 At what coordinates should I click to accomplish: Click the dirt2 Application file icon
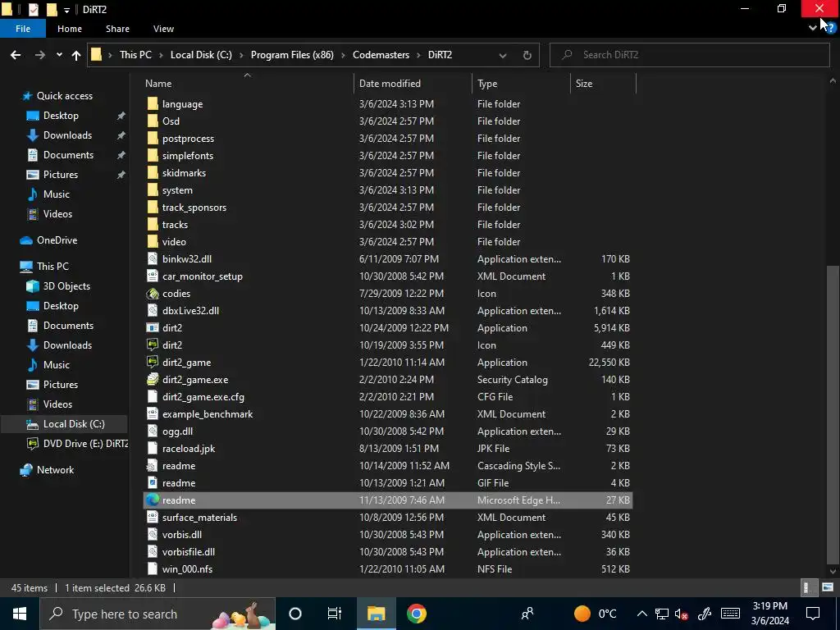click(x=153, y=328)
